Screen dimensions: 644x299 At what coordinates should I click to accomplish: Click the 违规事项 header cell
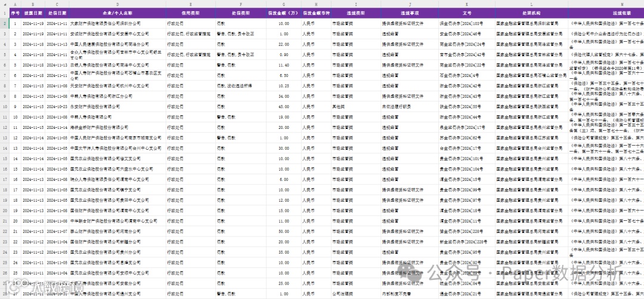pos(410,13)
